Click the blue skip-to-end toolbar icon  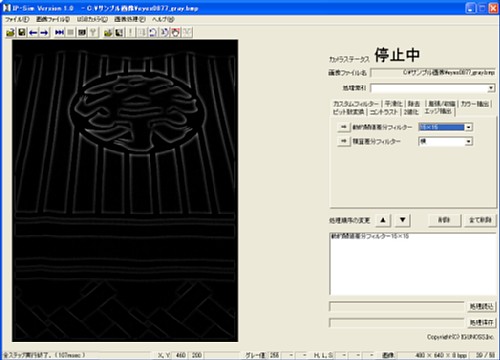[x=59, y=32]
